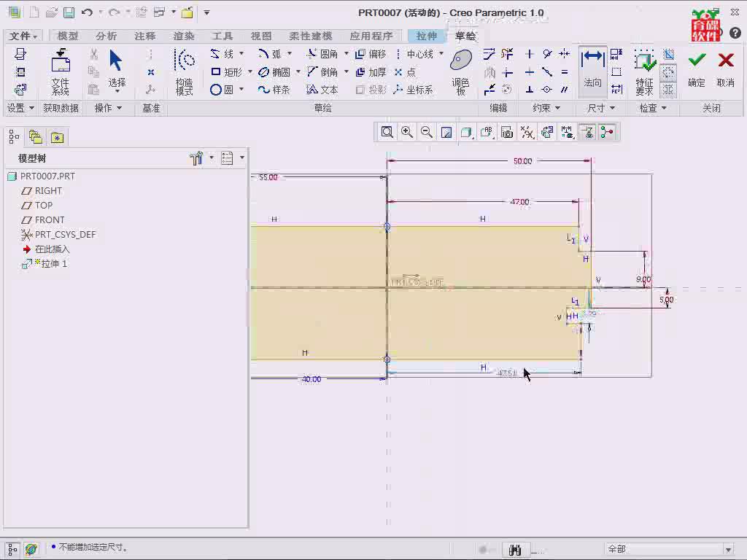The height and width of the screenshot is (560, 747).
Task: Click the 文件系统 button
Action: tap(61, 71)
